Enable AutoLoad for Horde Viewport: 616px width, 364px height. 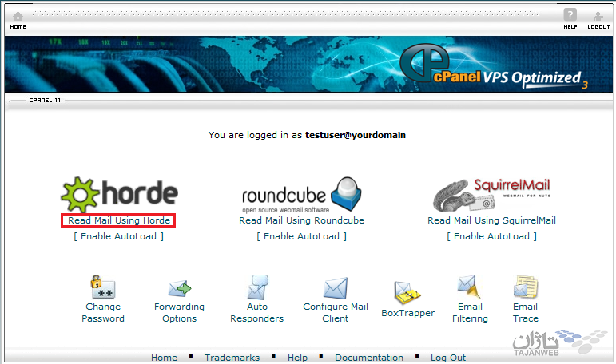[118, 236]
